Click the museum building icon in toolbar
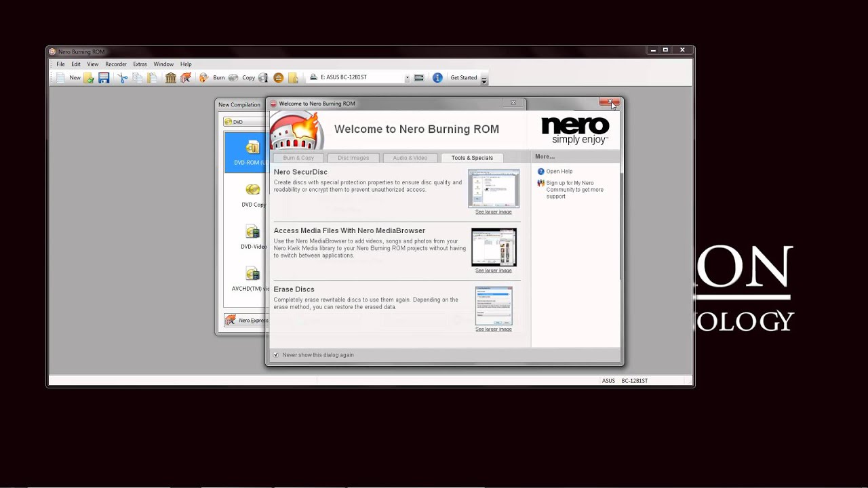 tap(171, 78)
